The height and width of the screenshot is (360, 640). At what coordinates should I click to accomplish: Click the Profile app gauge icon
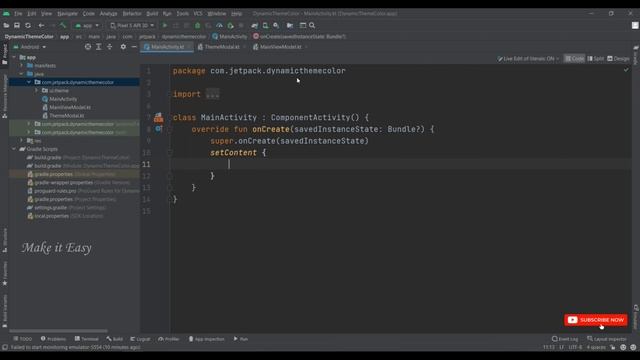coord(219,25)
